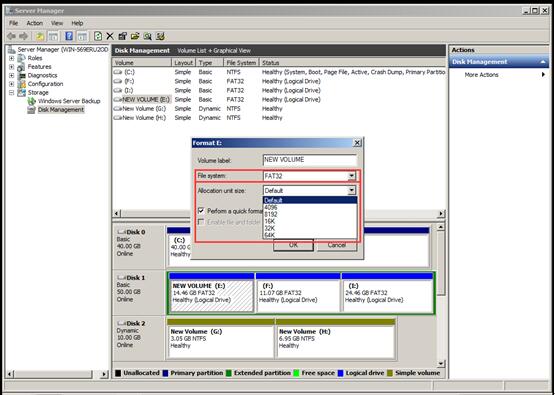Click the Server Manager root node icon

(12, 50)
